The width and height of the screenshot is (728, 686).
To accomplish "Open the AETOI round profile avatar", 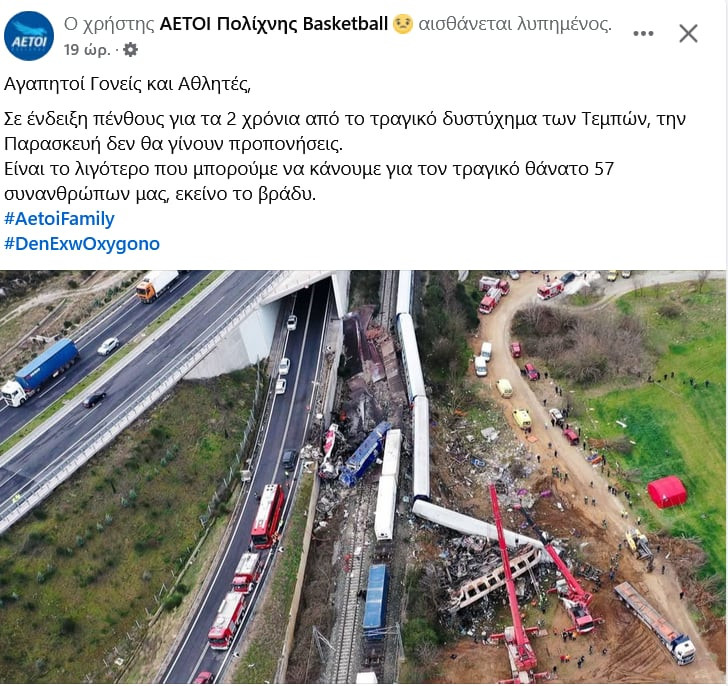I will [29, 36].
